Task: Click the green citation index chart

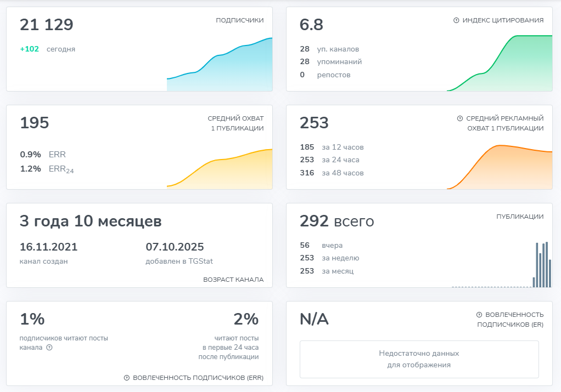Action: point(500,63)
